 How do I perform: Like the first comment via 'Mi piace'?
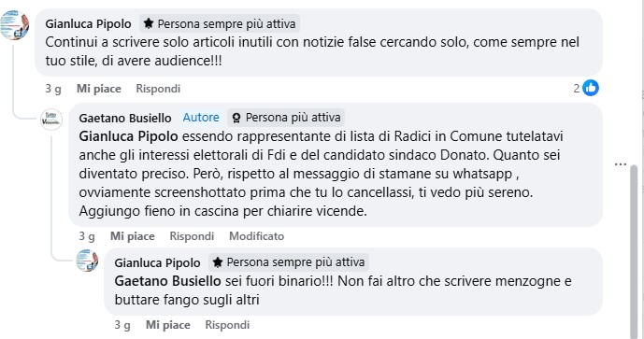pyautogui.click(x=98, y=89)
